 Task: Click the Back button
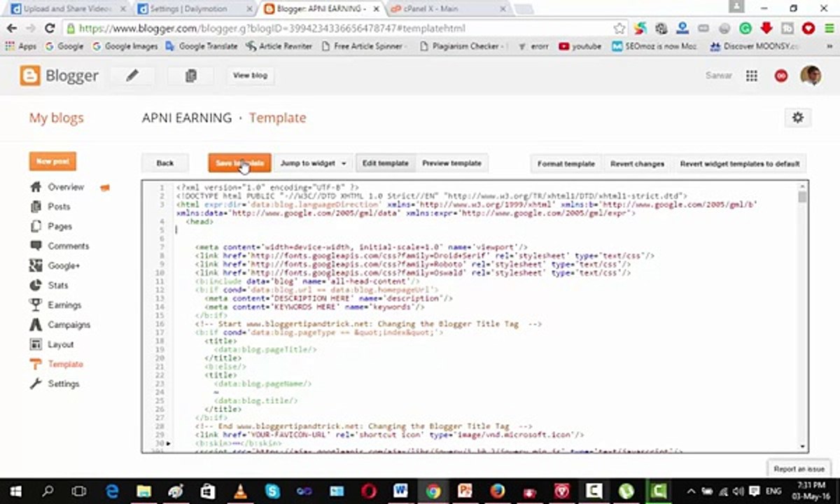coord(165,163)
